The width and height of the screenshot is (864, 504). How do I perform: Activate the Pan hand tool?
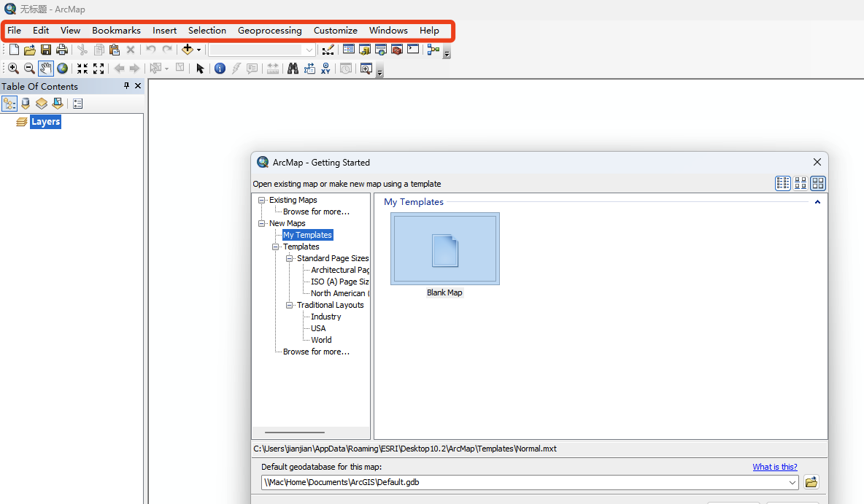(x=46, y=69)
